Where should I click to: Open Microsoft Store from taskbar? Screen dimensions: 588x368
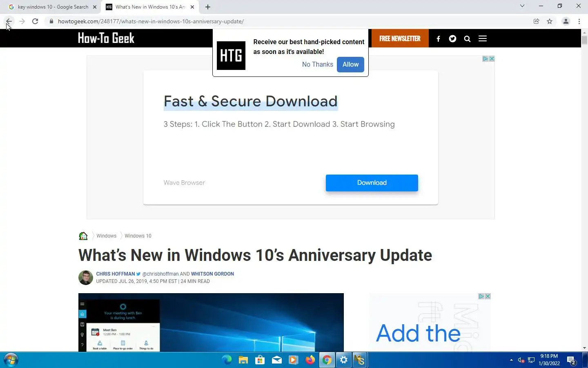coord(260,360)
